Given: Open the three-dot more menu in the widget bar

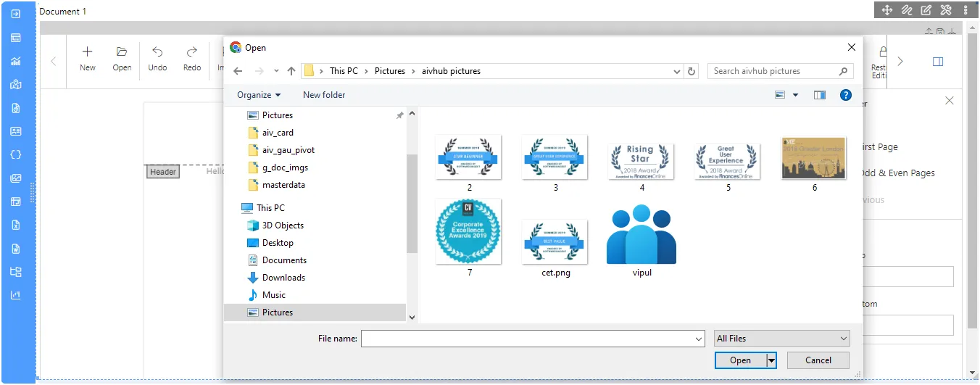Looking at the screenshot, I should pyautogui.click(x=966, y=10).
